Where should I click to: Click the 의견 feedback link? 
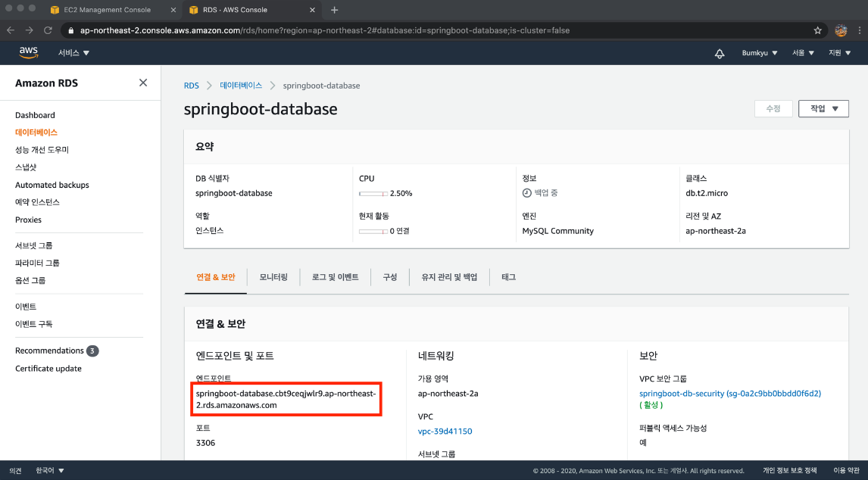coord(15,471)
